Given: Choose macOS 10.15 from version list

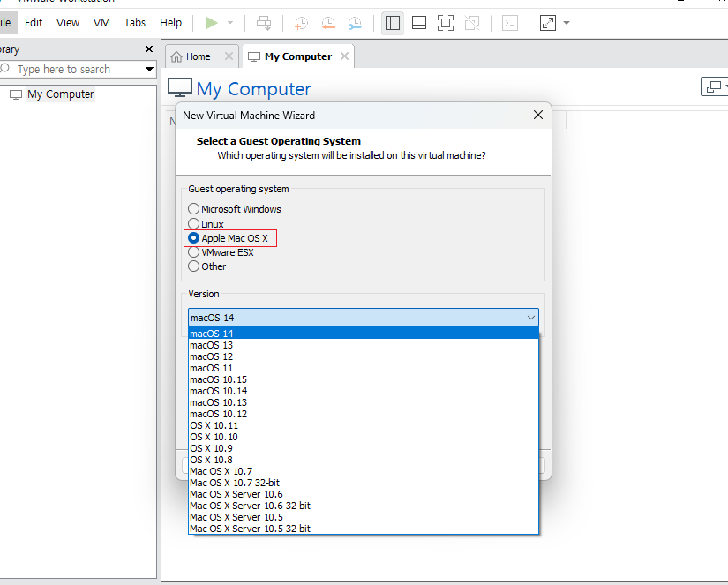Looking at the screenshot, I should [363, 379].
